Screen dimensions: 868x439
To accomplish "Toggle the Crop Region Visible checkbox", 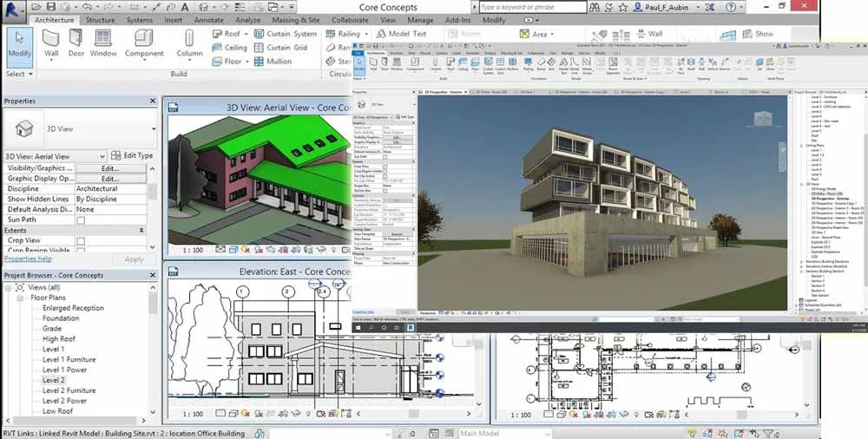I will click(x=81, y=251).
